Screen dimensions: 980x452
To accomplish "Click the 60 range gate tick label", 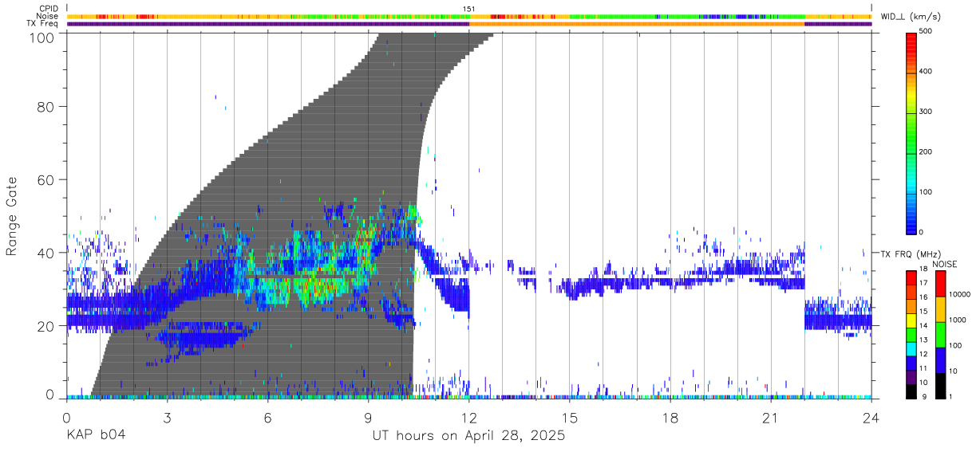I will point(45,179).
